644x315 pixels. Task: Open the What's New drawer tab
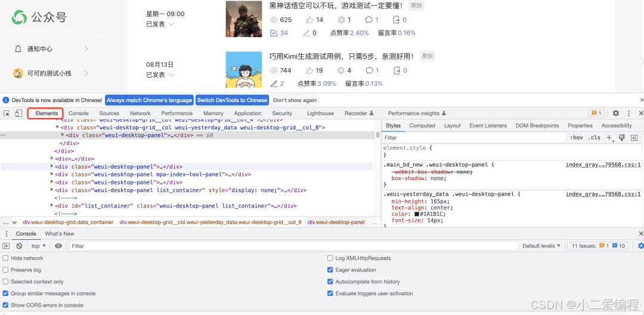pos(60,234)
